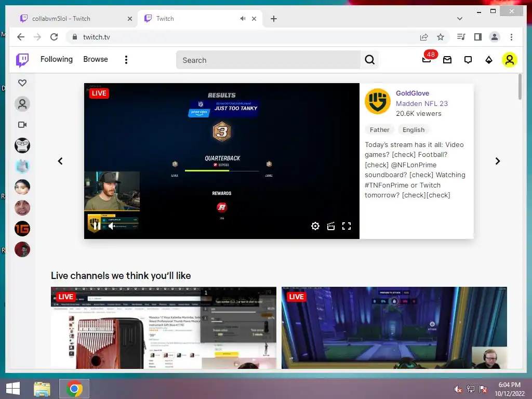This screenshot has height=399, width=532.
Task: Pause the featured stream video
Action: click(96, 226)
